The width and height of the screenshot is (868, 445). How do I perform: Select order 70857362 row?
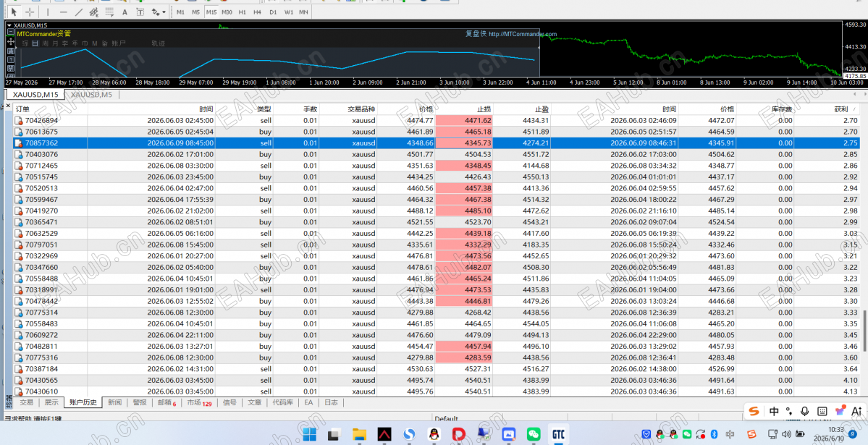tap(437, 143)
